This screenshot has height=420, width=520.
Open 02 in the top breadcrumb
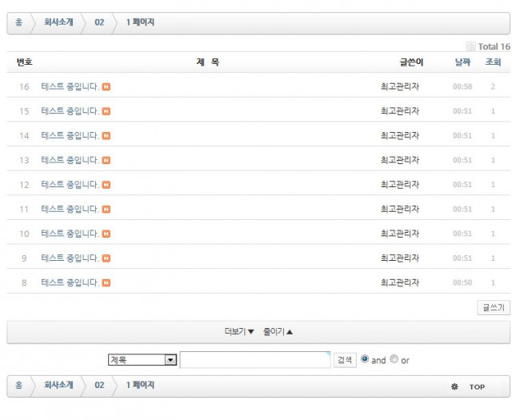point(99,22)
